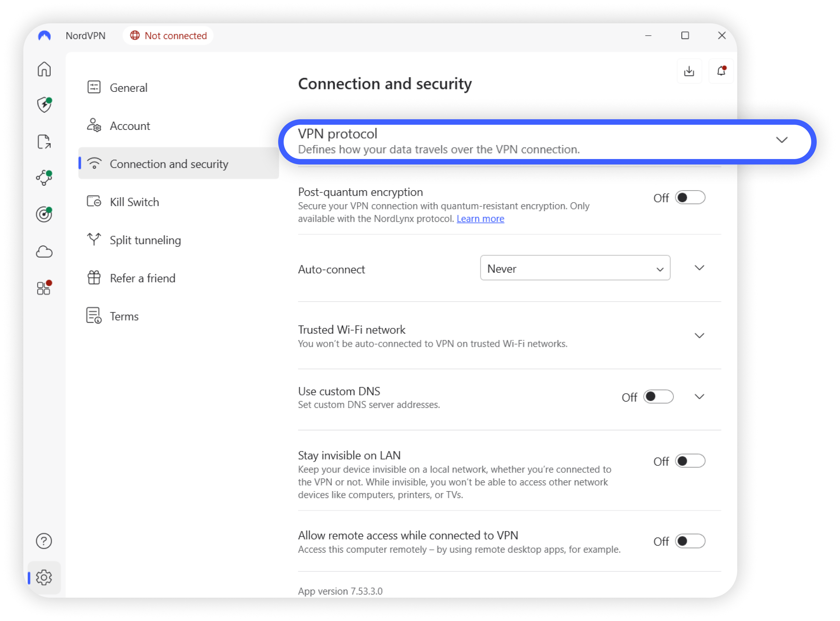Viewport: 840px width, 621px height.
Task: Click the Not connected status badge
Action: (x=168, y=36)
